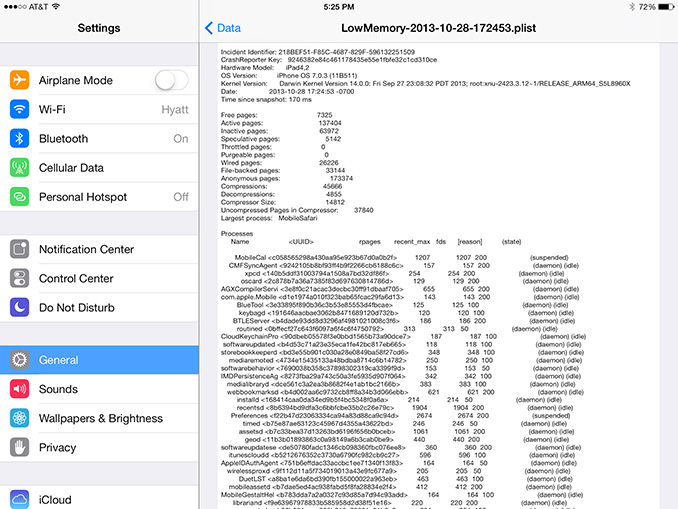This screenshot has height=509, width=678.
Task: Tap the Personal Hotspot value Off
Action: point(181,197)
